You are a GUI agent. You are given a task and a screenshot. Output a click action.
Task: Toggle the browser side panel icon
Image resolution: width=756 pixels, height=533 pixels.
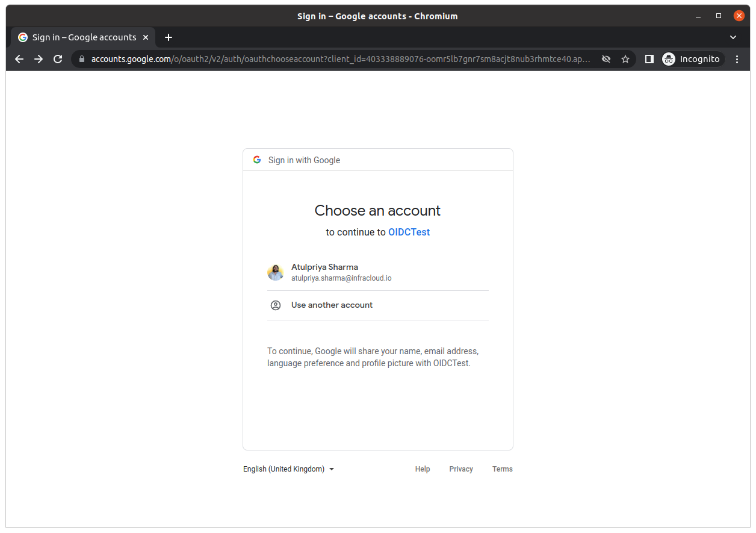coord(649,59)
